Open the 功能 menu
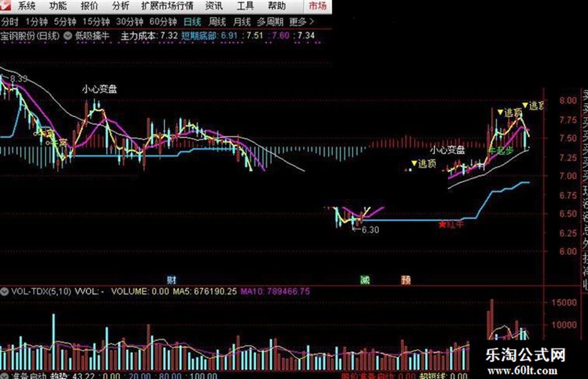The height and width of the screenshot is (379, 588). (x=58, y=6)
